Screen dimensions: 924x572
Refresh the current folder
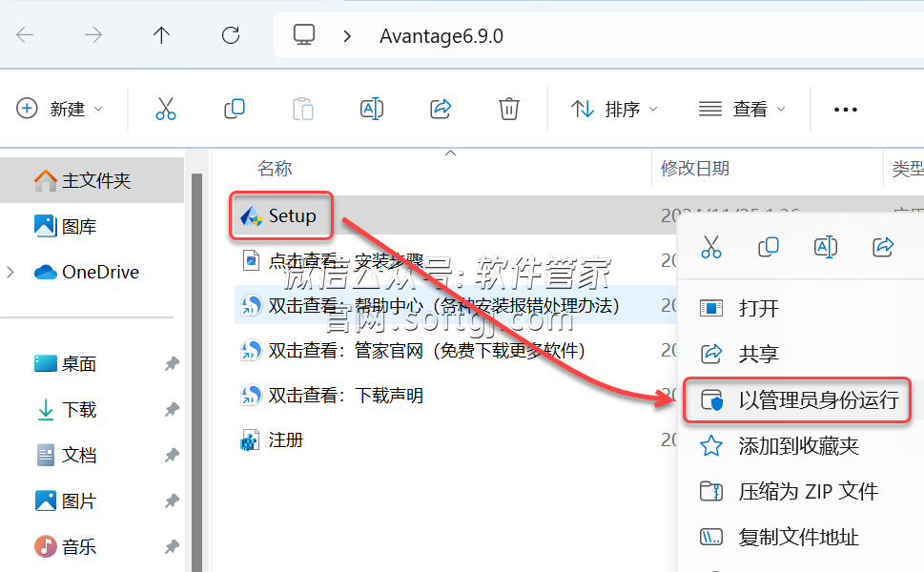231,35
